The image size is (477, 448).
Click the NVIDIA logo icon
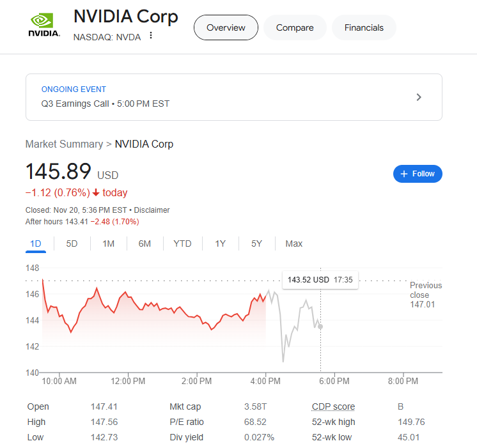(x=44, y=26)
